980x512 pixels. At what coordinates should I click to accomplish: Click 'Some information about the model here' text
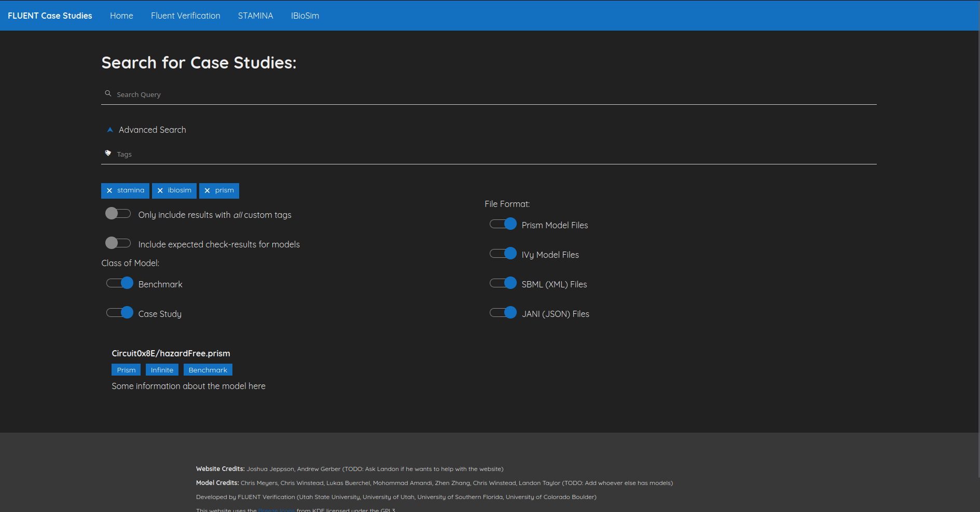point(189,386)
